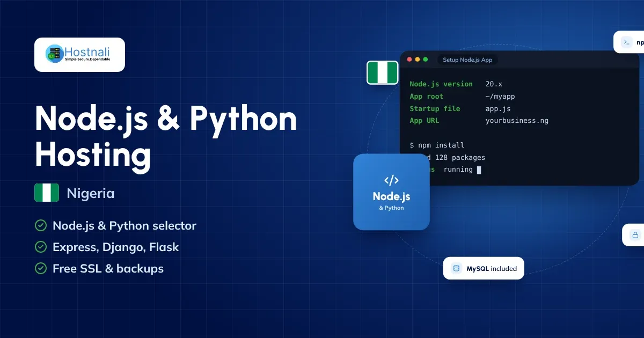Click the Nigeria flag beside 'Nigeria' text
The height and width of the screenshot is (338, 644).
(x=47, y=193)
